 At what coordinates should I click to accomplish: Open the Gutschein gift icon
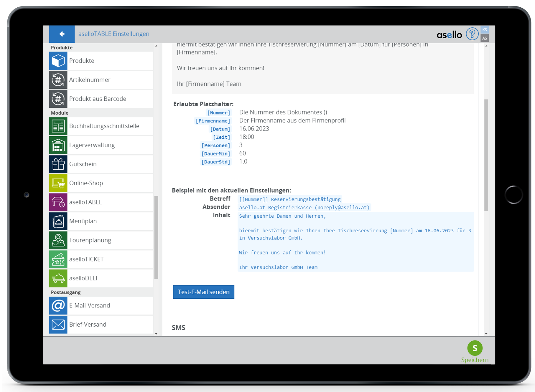point(58,164)
